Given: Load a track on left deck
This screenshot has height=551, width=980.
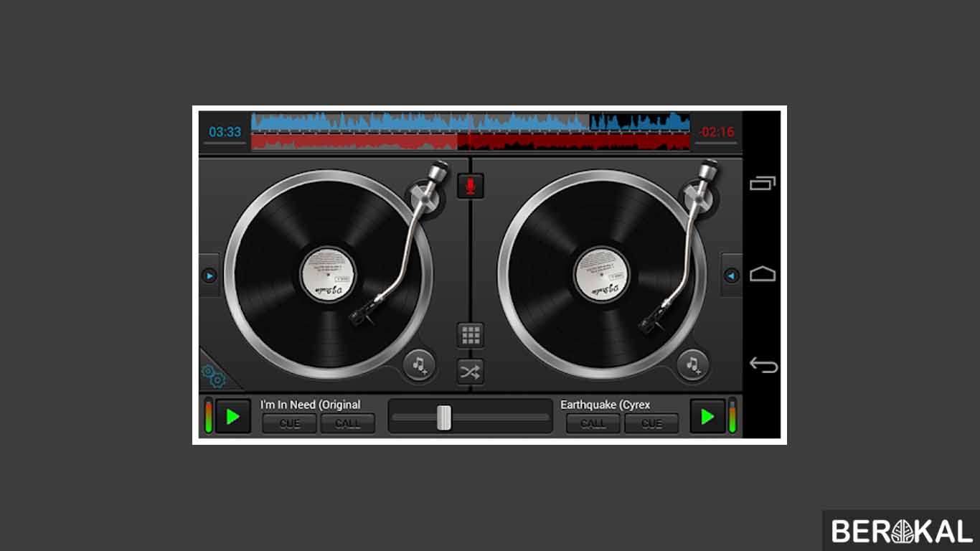Looking at the screenshot, I should [x=419, y=365].
